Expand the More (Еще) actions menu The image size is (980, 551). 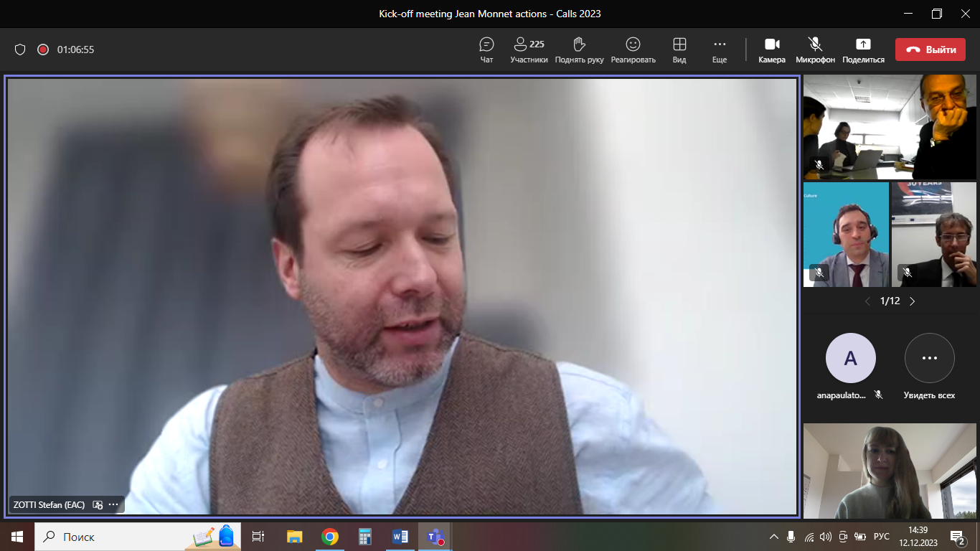point(719,44)
